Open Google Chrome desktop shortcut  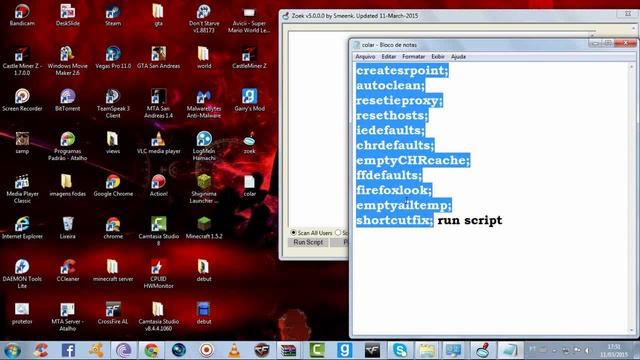pyautogui.click(x=113, y=186)
